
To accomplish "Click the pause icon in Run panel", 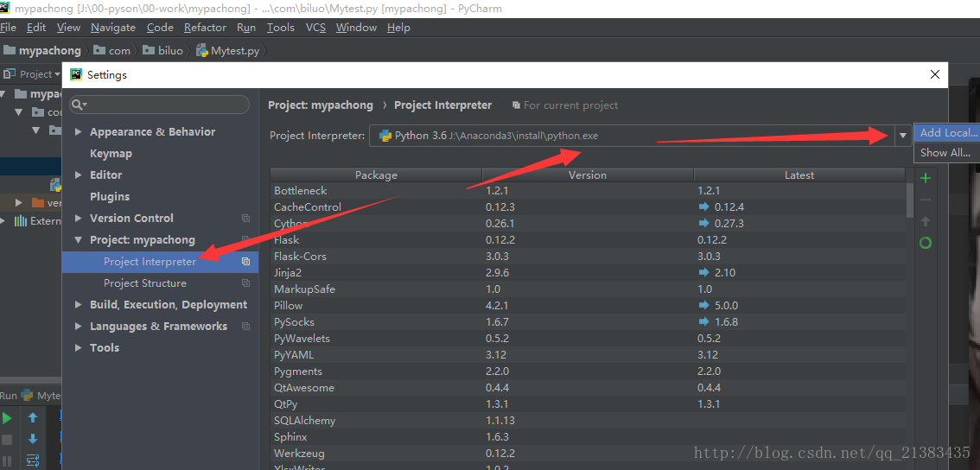I will pos(7,460).
